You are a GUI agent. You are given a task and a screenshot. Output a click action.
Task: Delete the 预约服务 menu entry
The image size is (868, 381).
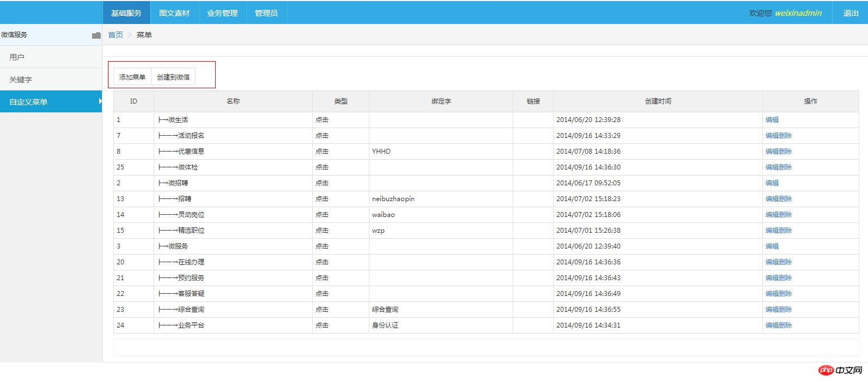pos(785,278)
